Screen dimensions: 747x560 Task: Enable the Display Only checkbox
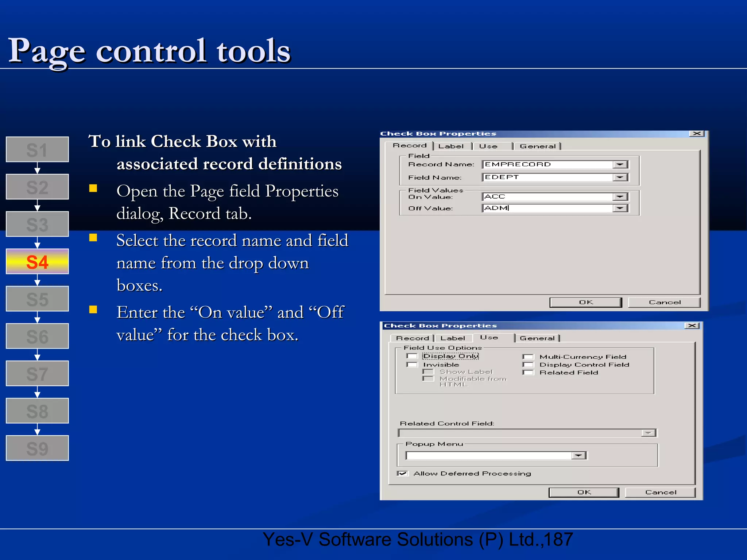[412, 356]
